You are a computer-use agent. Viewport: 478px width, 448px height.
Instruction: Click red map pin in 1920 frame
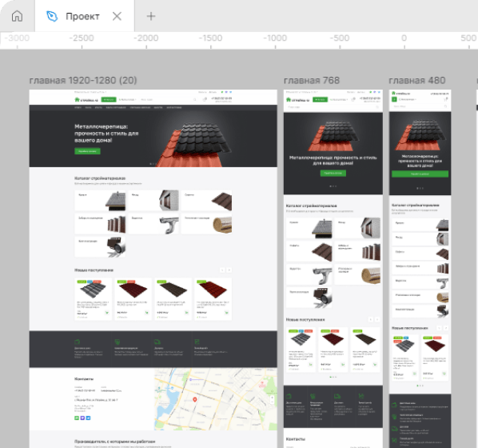pyautogui.click(x=195, y=399)
